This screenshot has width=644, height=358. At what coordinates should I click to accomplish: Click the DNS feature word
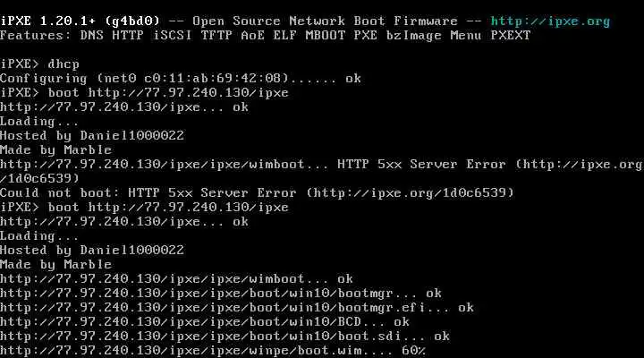point(92,35)
